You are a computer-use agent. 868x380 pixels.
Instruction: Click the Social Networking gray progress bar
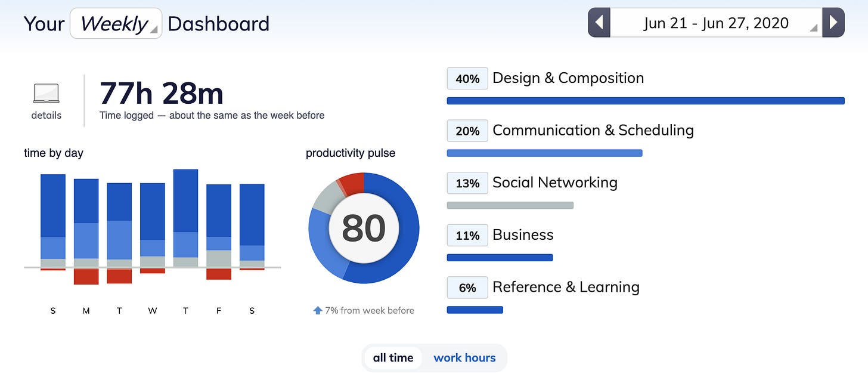[510, 205]
